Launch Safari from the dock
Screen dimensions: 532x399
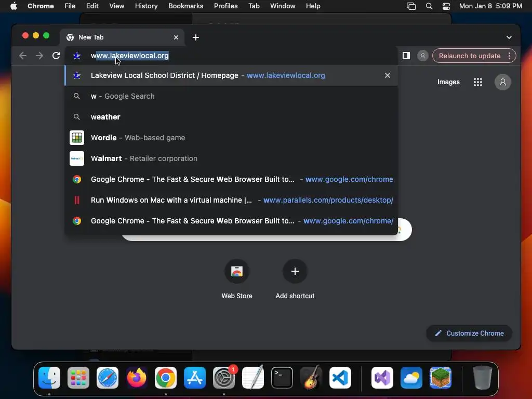[x=108, y=378]
